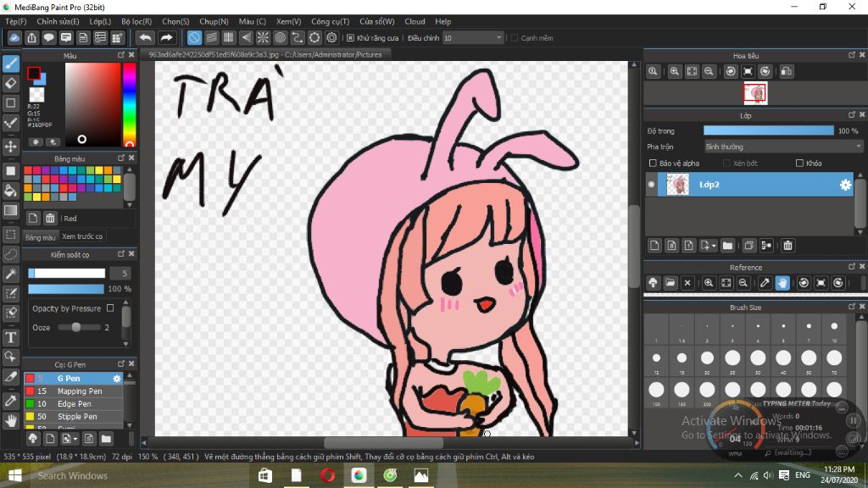This screenshot has height=488, width=868.
Task: Toggle Khử răng cưa anti-aliasing checkbox
Action: (350, 37)
